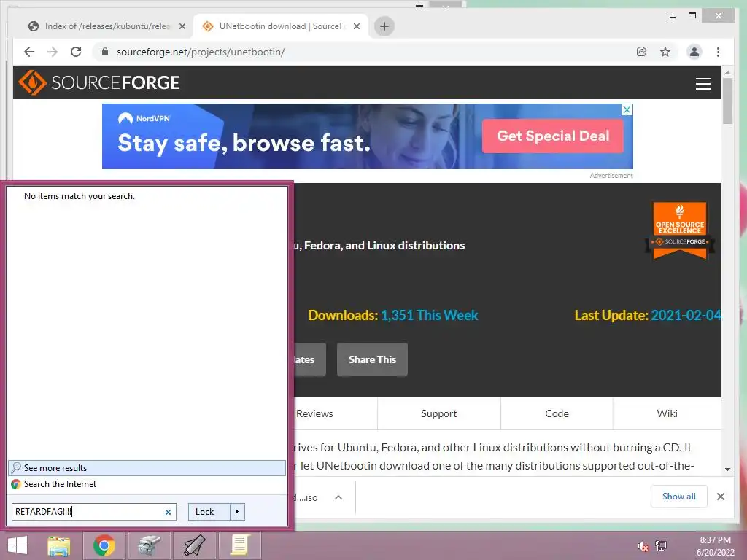Click Search the Internet in Start menu

pyautogui.click(x=147, y=484)
